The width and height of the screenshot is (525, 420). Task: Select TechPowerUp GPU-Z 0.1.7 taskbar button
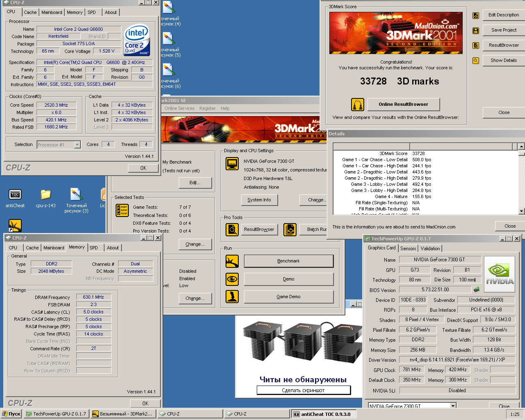coord(56,414)
